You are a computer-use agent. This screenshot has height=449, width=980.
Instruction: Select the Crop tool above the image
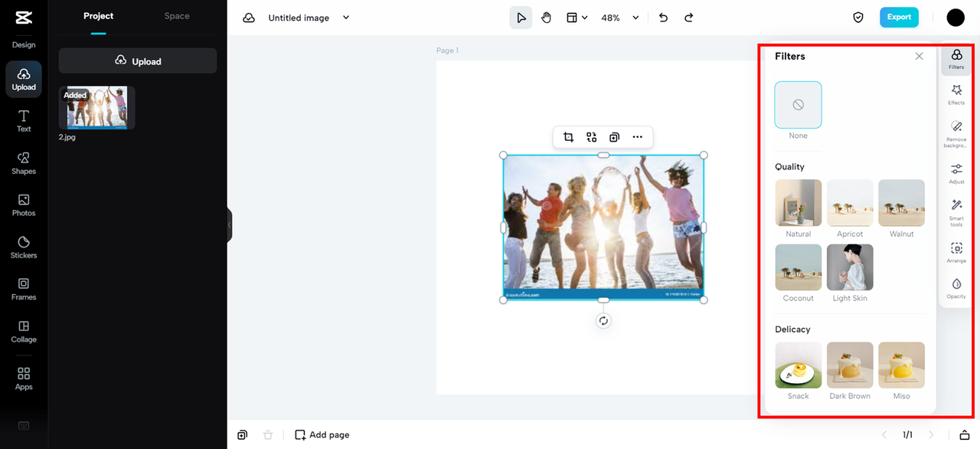tap(568, 136)
